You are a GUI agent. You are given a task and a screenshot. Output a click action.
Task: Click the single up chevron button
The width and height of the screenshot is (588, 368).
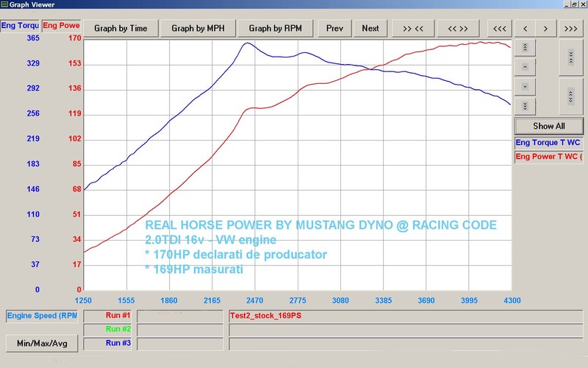pos(525,67)
